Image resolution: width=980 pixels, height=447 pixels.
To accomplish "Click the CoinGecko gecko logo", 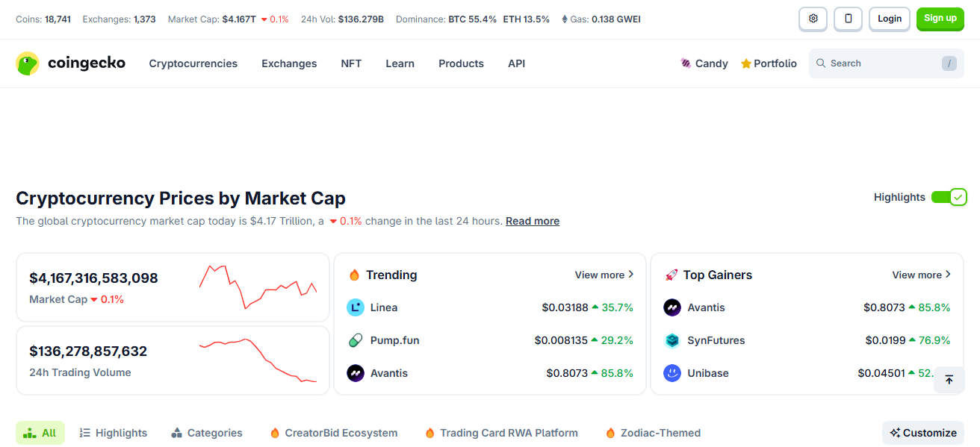I will [x=28, y=63].
